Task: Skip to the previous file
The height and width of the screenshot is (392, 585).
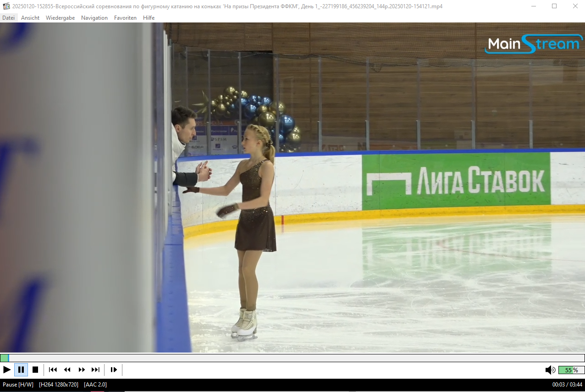Action: click(x=53, y=370)
